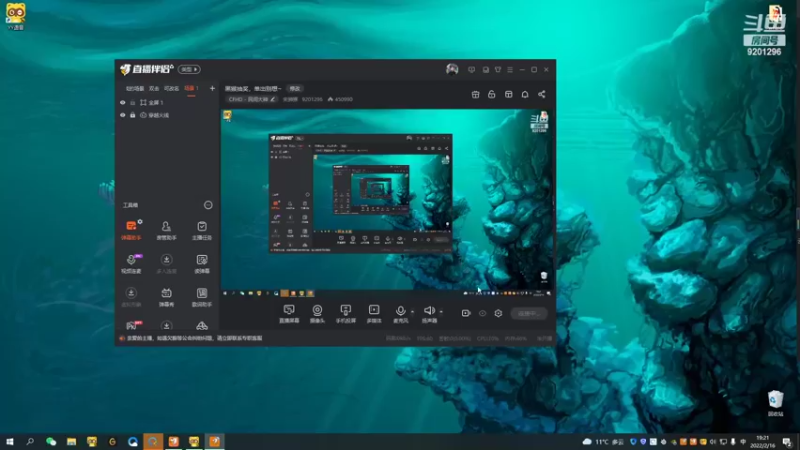Select the 穿越火线 source row
800x450 pixels.
click(167, 115)
